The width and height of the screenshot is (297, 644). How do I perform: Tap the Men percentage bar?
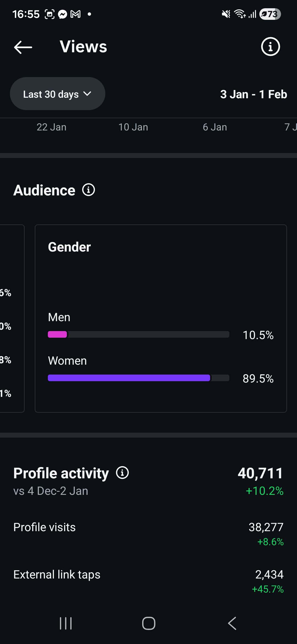click(x=138, y=334)
